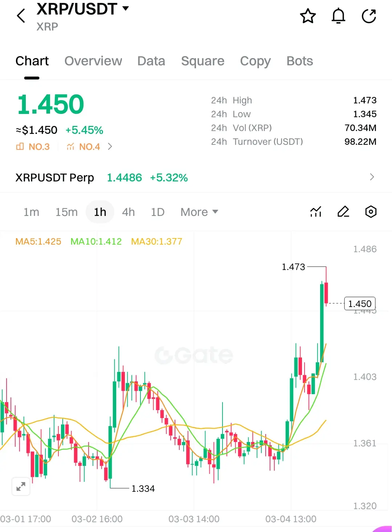Switch to the Chart tab
The height and width of the screenshot is (532, 392).
tap(32, 61)
